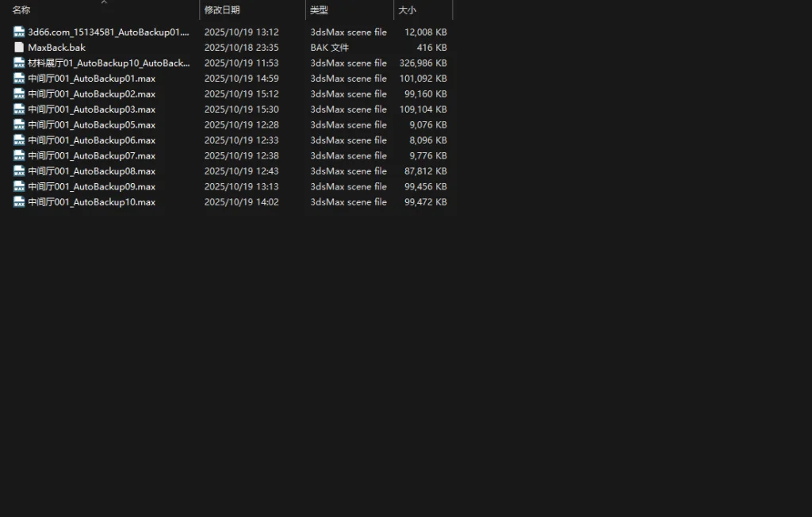Select the file name 中间厅001_AutoBackup07.max
812x517 pixels.
91,155
